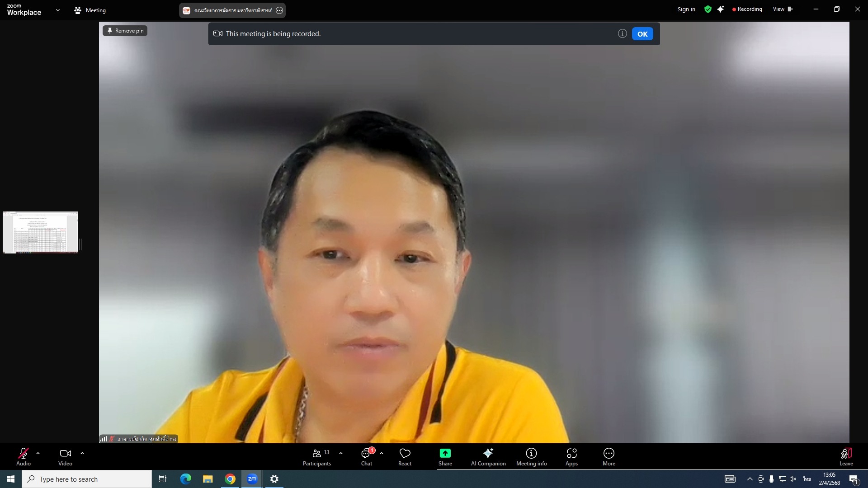Open AI Companion panel

[488, 456]
